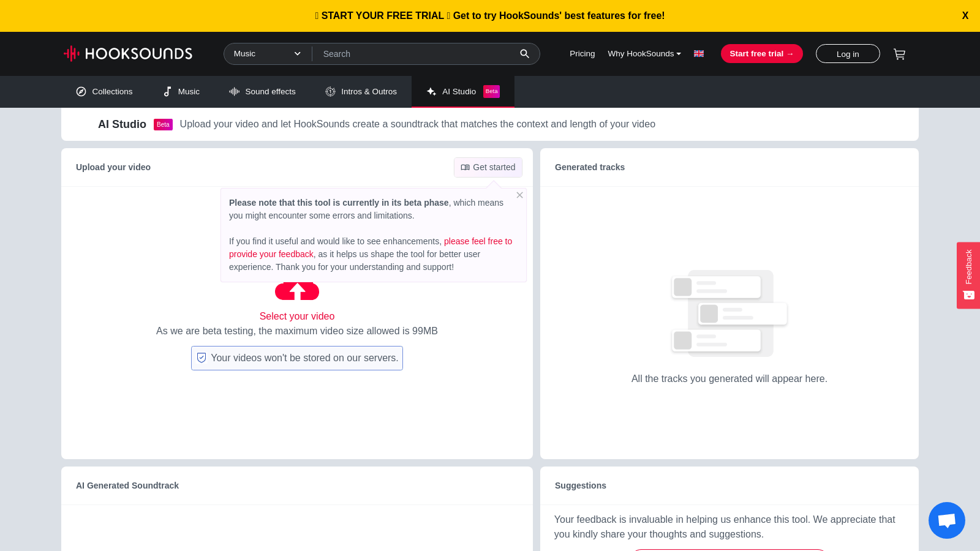Click the provide your feedback link
Screen dimensions: 980x551
click(x=371, y=247)
